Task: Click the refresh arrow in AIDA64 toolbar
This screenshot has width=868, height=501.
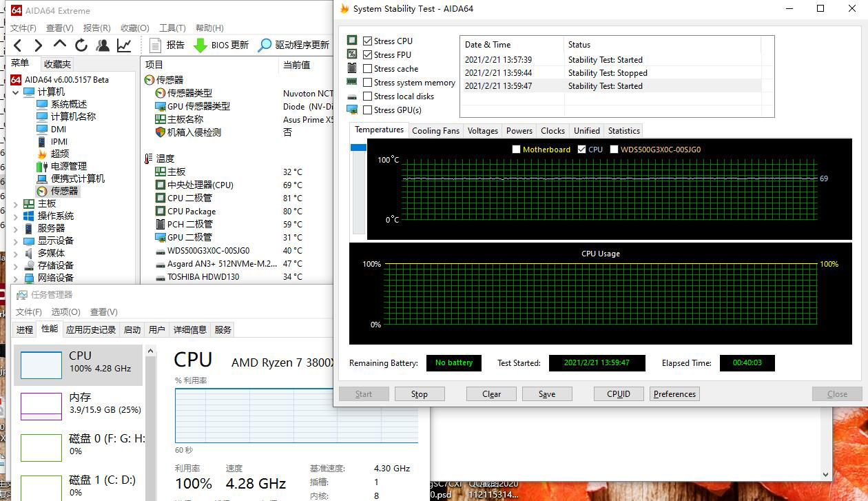Action: click(x=81, y=45)
